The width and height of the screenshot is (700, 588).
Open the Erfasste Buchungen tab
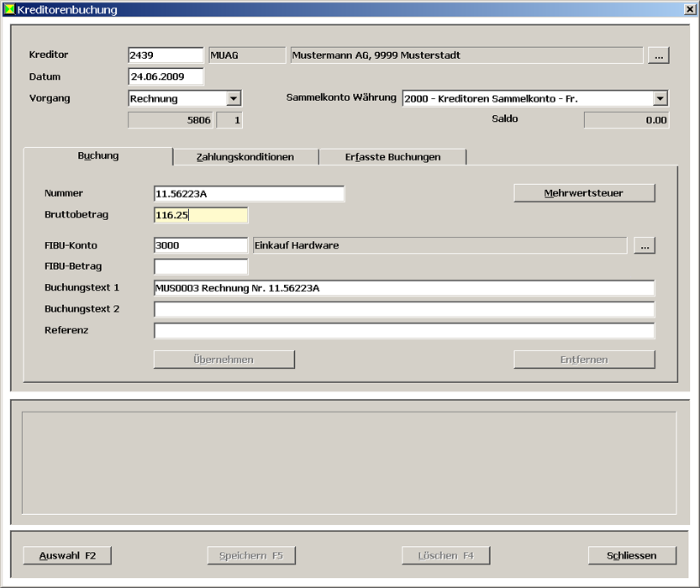[x=392, y=157]
